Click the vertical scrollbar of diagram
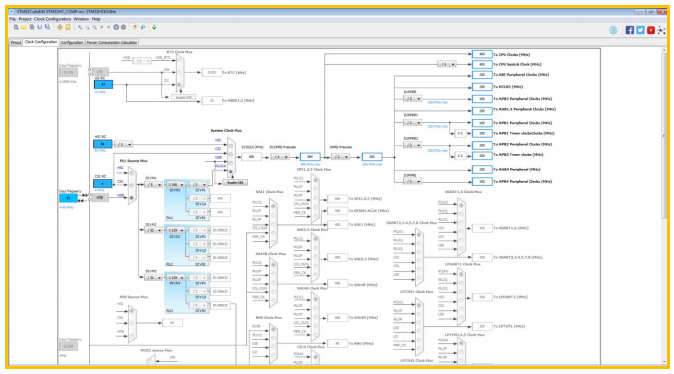Viewport: 674px width, 374px height. (664, 135)
